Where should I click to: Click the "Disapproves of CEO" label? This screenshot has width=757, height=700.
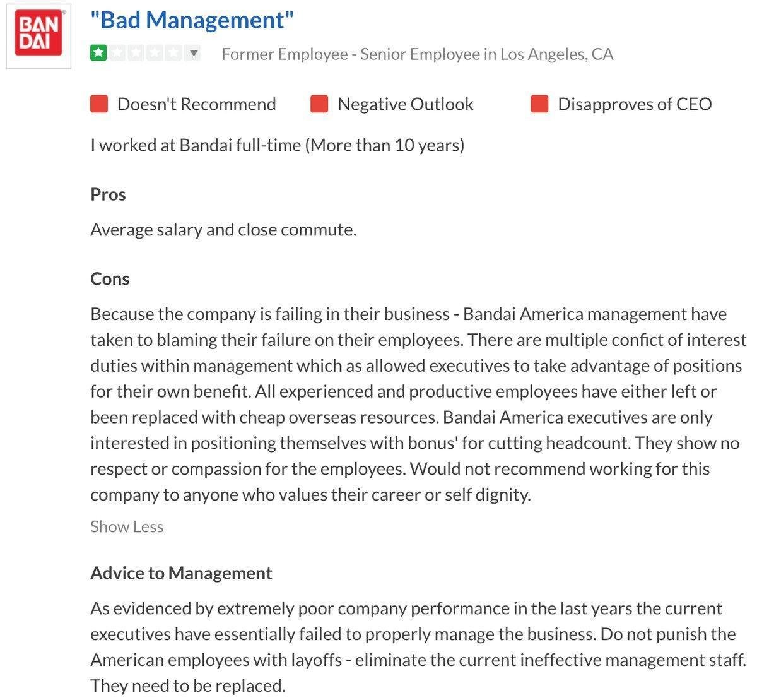click(x=634, y=104)
